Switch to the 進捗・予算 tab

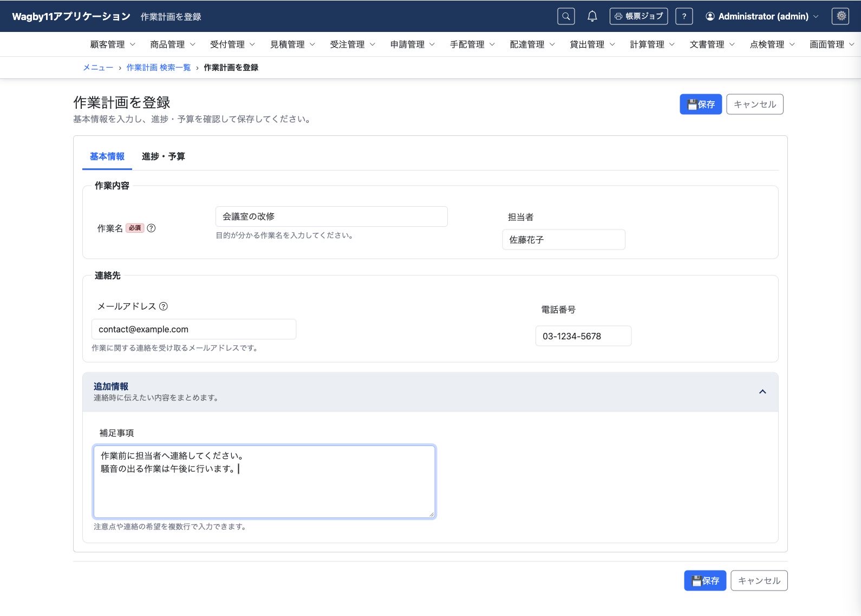(x=164, y=156)
